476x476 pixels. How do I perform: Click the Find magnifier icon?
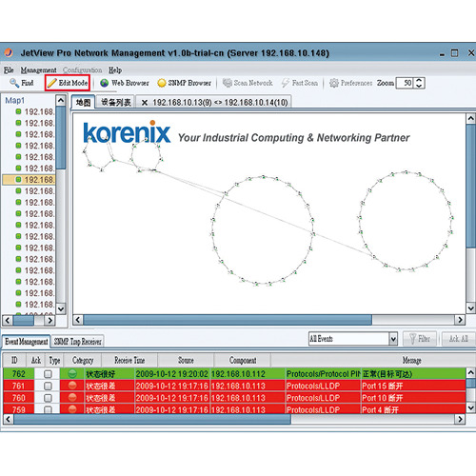14,83
